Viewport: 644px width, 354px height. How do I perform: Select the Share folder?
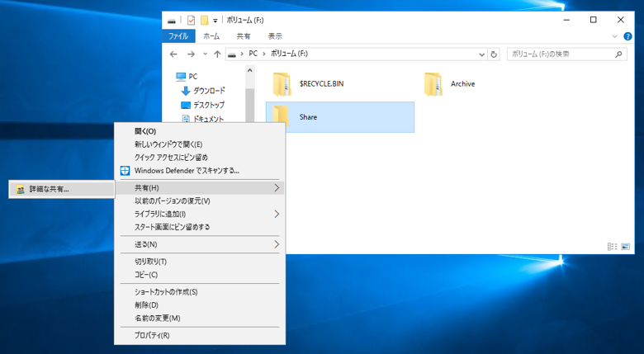(x=340, y=117)
